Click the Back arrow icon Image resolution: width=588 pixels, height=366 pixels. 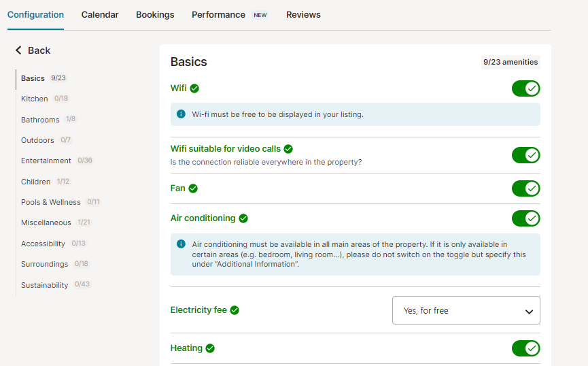(x=18, y=50)
